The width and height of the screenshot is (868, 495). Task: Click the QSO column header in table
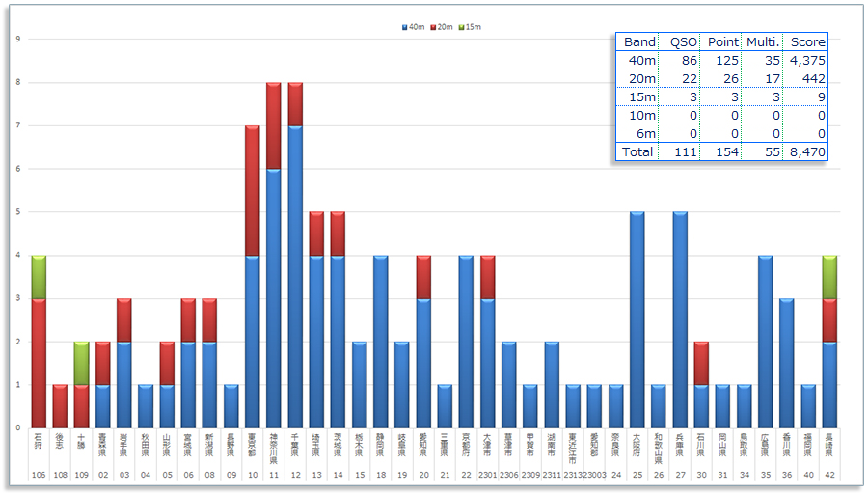684,41
